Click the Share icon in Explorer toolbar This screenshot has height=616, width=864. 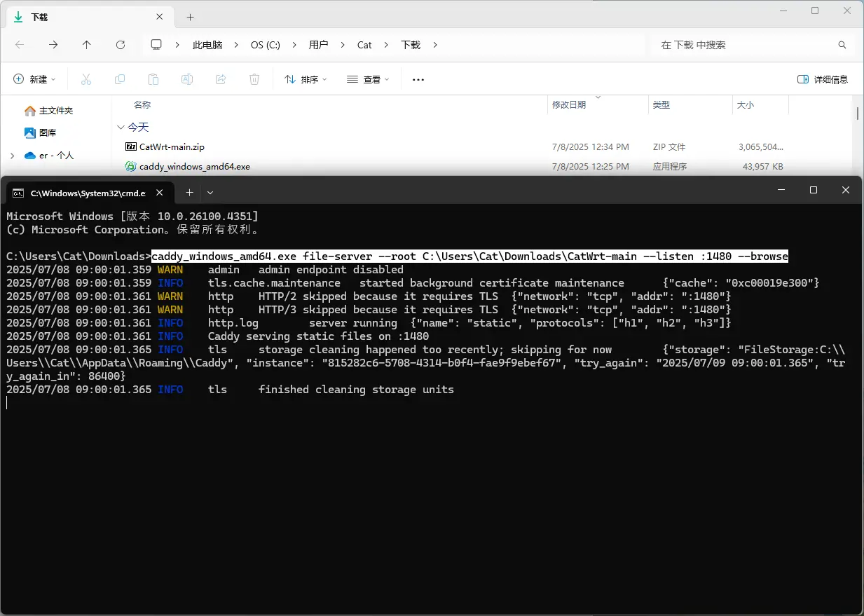click(x=221, y=79)
